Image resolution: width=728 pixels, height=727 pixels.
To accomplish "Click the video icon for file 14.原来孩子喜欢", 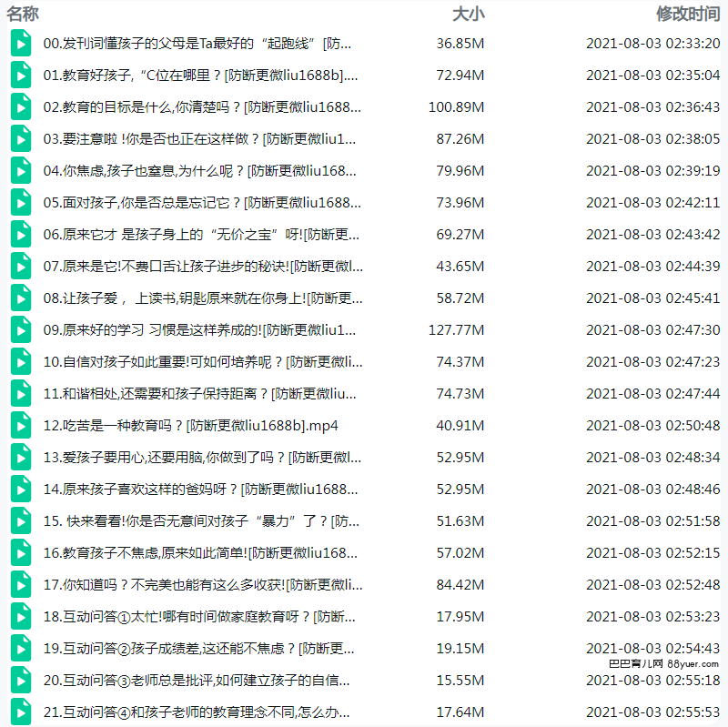I will click(21, 490).
